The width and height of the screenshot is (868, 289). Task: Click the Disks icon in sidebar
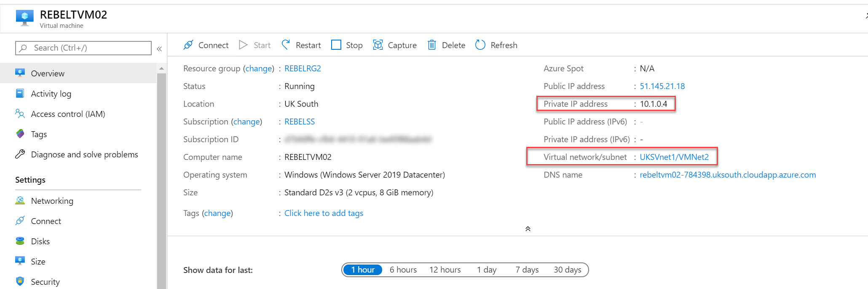click(20, 241)
